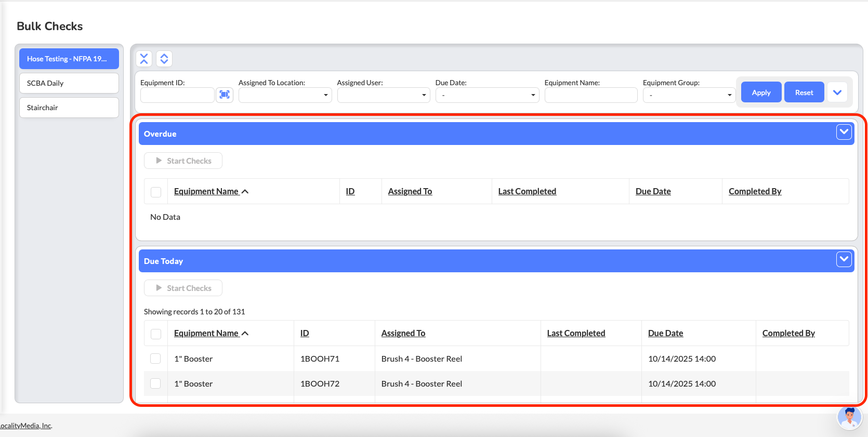Image resolution: width=868 pixels, height=437 pixels.
Task: Tick the checkbox for 1BOOH71 row
Action: click(x=155, y=359)
